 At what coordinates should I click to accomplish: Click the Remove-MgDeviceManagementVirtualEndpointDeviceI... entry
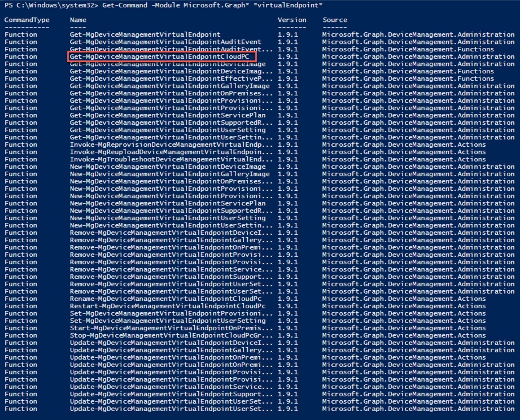pos(171,233)
